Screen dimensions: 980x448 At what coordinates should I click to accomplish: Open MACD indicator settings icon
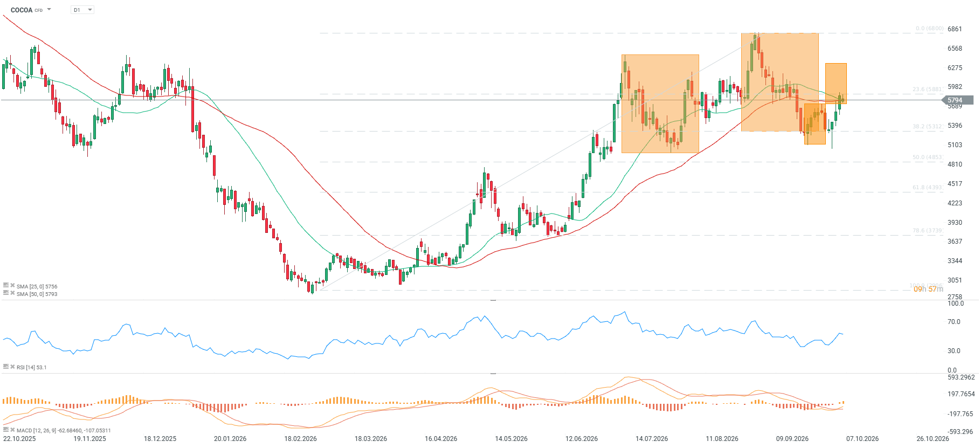point(5,430)
